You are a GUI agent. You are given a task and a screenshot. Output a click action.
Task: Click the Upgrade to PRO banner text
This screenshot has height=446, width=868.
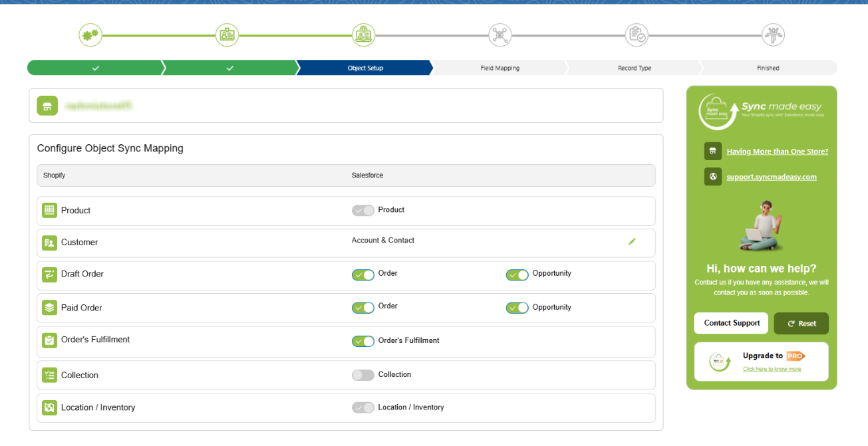774,356
